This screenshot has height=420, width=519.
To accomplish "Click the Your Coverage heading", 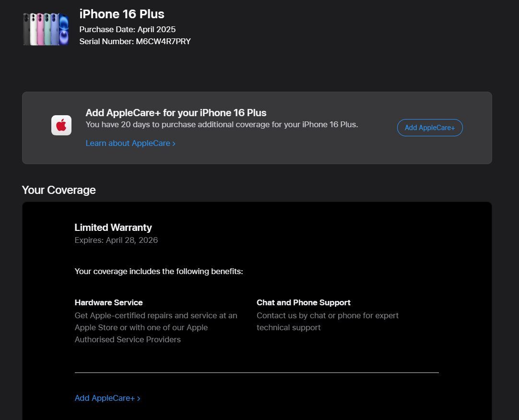I will (x=59, y=190).
